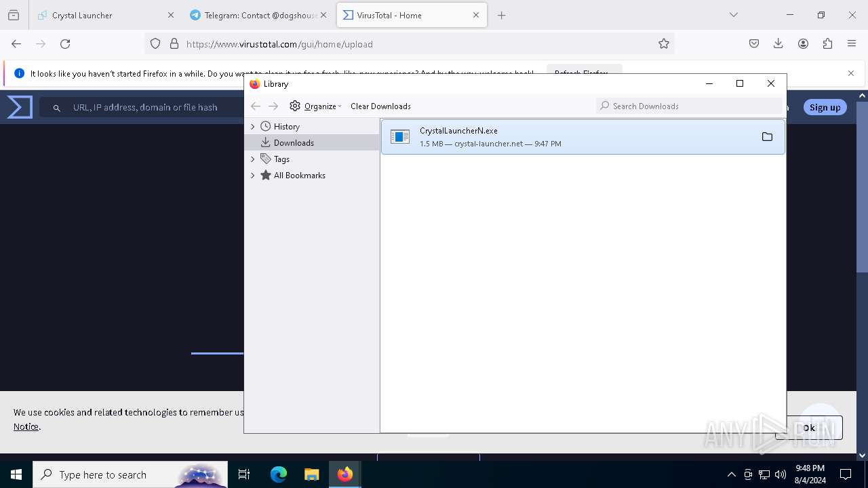Click the Sign up button
The width and height of the screenshot is (868, 488).
click(x=825, y=107)
